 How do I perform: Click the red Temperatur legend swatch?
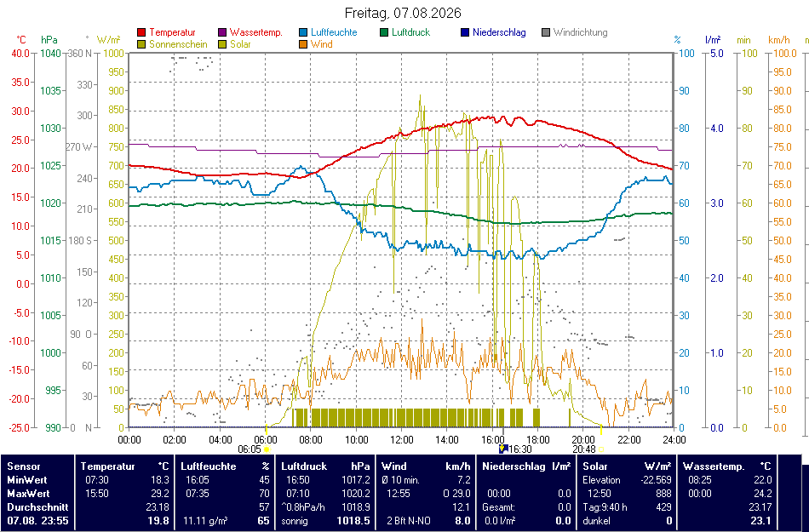tap(141, 32)
